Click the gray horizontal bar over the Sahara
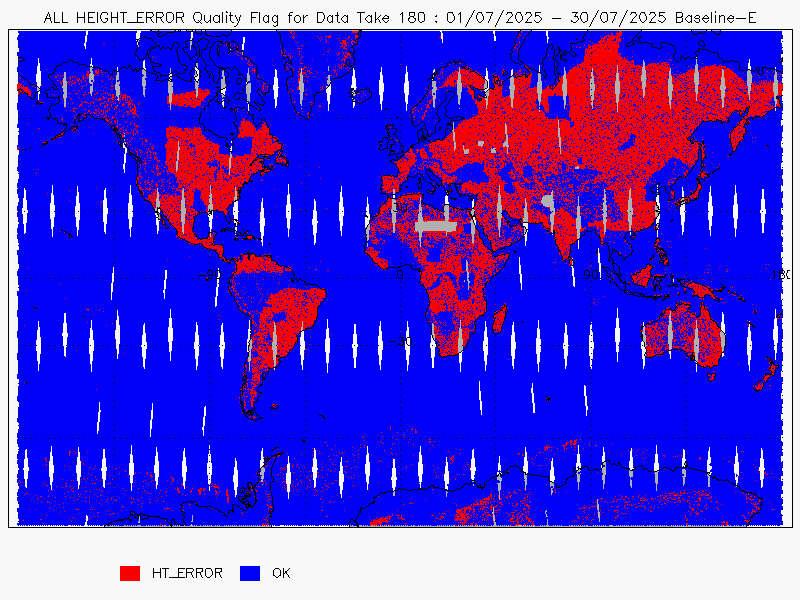Screen dimensions: 800x600 436,226
